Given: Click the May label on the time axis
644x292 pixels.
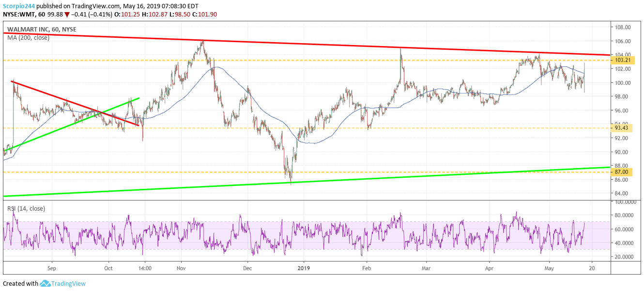Looking at the screenshot, I should click(549, 267).
